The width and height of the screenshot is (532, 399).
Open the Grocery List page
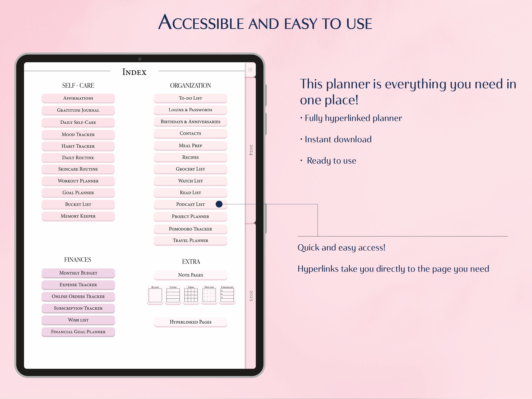(190, 169)
